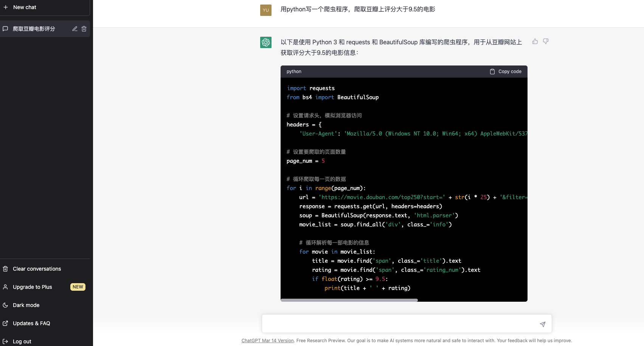Click the python language label

click(x=294, y=72)
